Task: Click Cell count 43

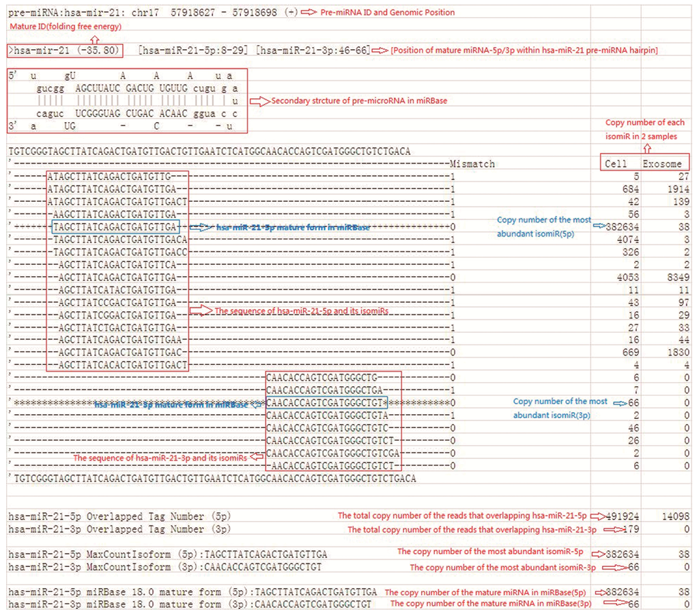Action: (633, 302)
